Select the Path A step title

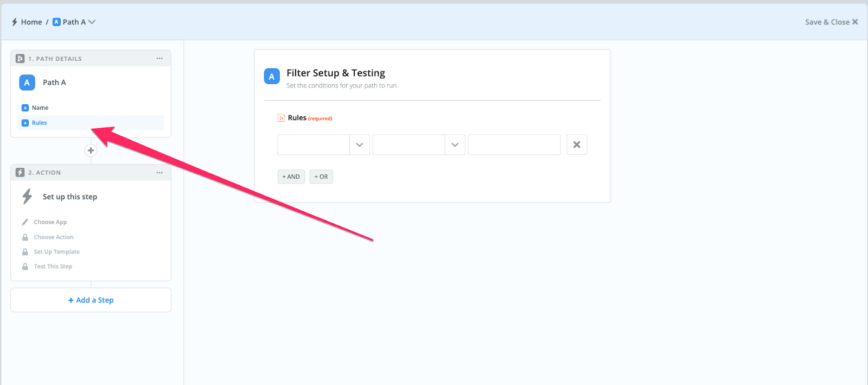pyautogui.click(x=54, y=83)
